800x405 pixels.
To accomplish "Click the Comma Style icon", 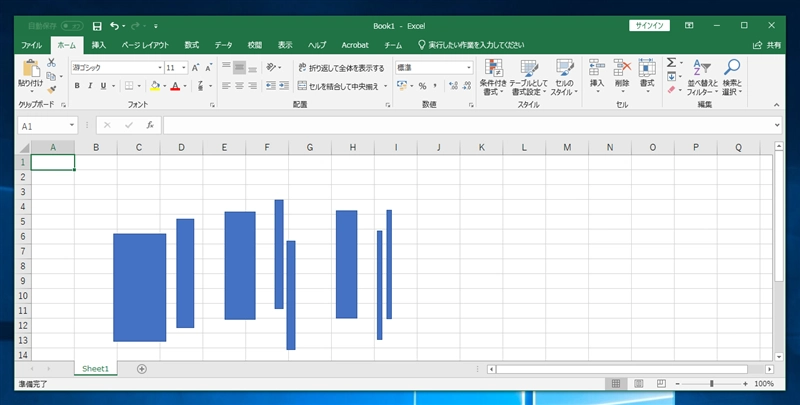I will tap(435, 86).
